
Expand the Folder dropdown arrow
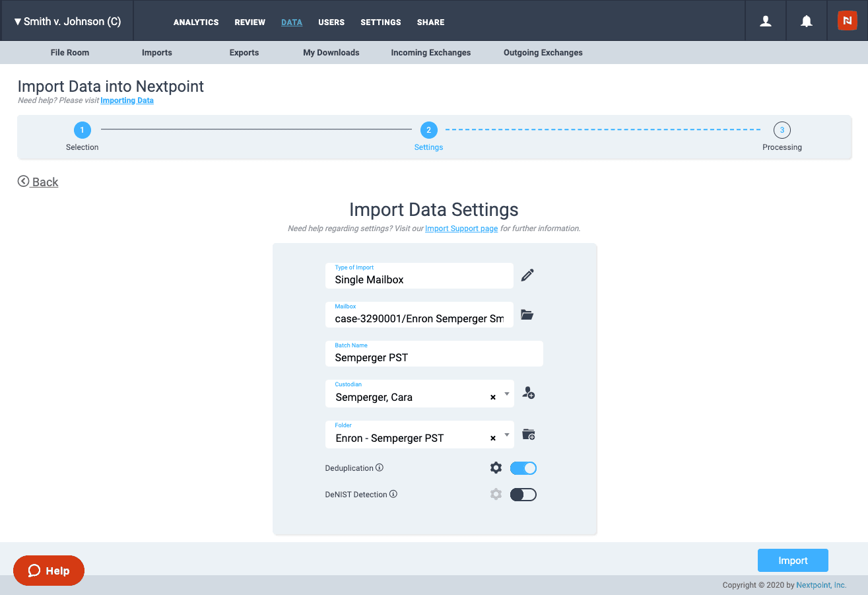click(507, 435)
